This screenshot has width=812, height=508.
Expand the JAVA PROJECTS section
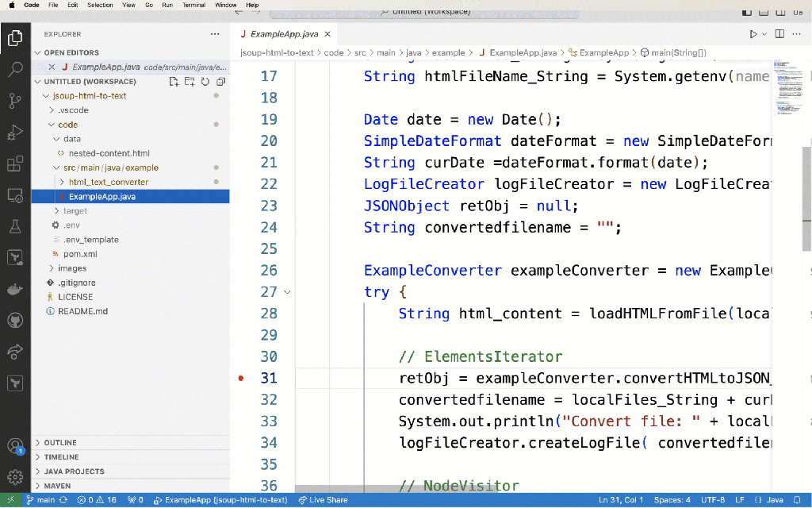[74, 471]
